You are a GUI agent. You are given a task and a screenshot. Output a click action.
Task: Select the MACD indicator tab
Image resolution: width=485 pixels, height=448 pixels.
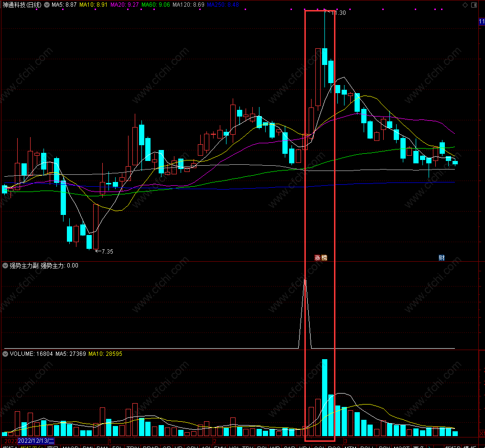coord(71,447)
